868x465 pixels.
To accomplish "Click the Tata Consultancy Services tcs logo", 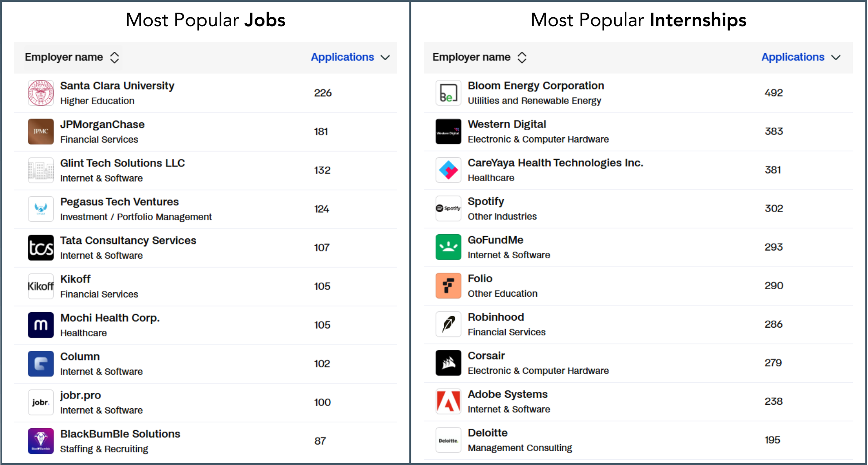I will pyautogui.click(x=40, y=248).
